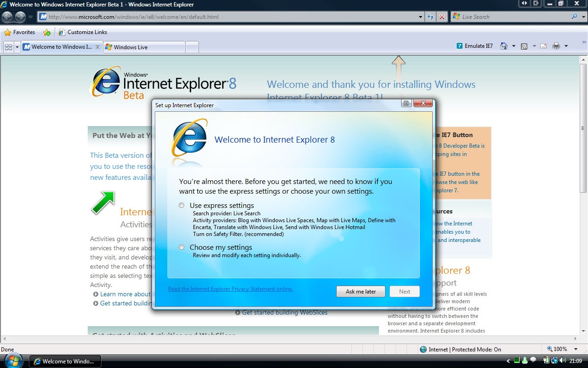Click the power battery tray icon
This screenshot has height=368, width=588.
pos(546,361)
